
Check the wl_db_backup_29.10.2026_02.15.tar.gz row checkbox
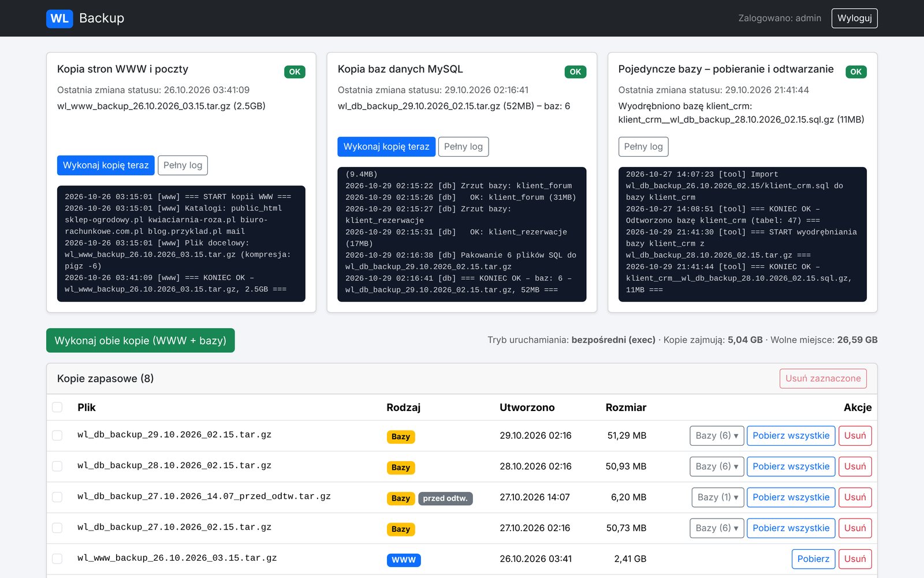pyautogui.click(x=57, y=435)
